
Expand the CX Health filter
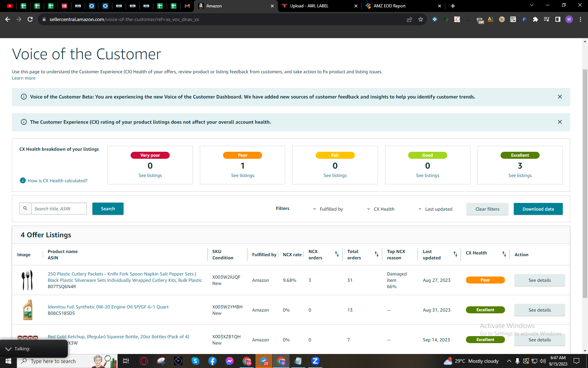[381, 209]
